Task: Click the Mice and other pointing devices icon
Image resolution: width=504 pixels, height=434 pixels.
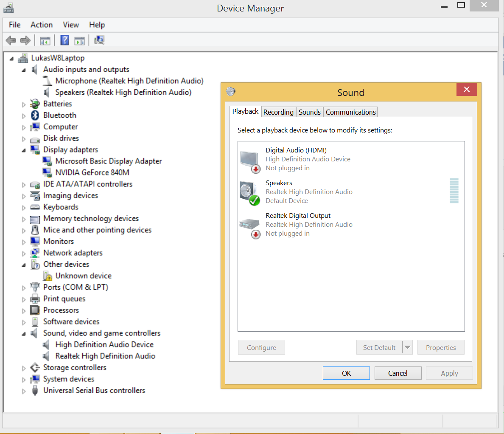Action: pyautogui.click(x=35, y=230)
